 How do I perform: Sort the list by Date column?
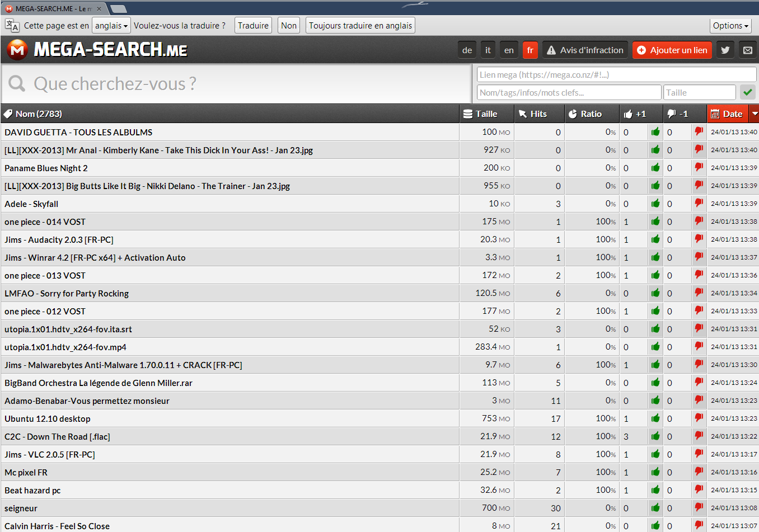[x=728, y=114]
